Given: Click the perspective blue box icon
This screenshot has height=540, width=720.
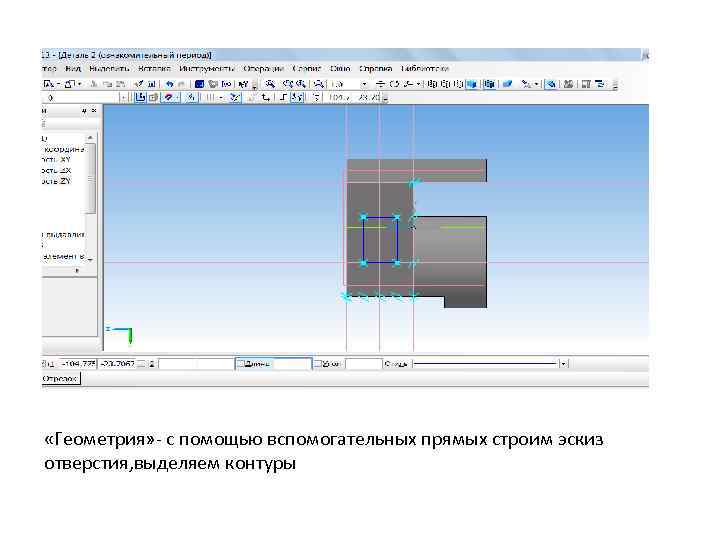Looking at the screenshot, I should 507,84.
